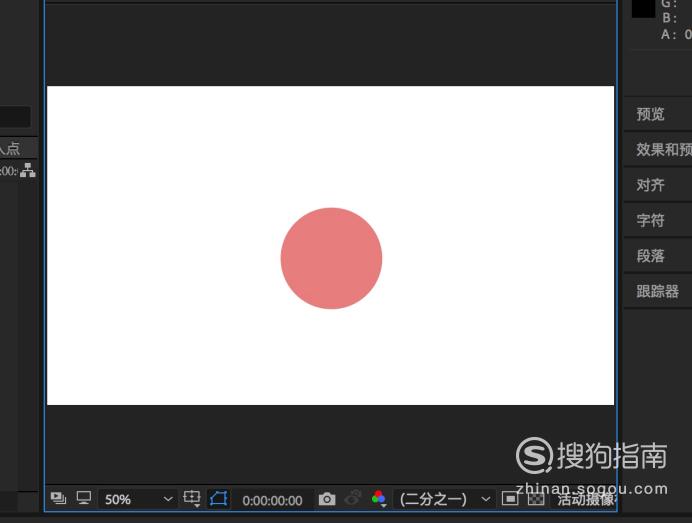This screenshot has height=523, width=692.
Task: Open the 50% magnification dropdown
Action: (x=138, y=499)
